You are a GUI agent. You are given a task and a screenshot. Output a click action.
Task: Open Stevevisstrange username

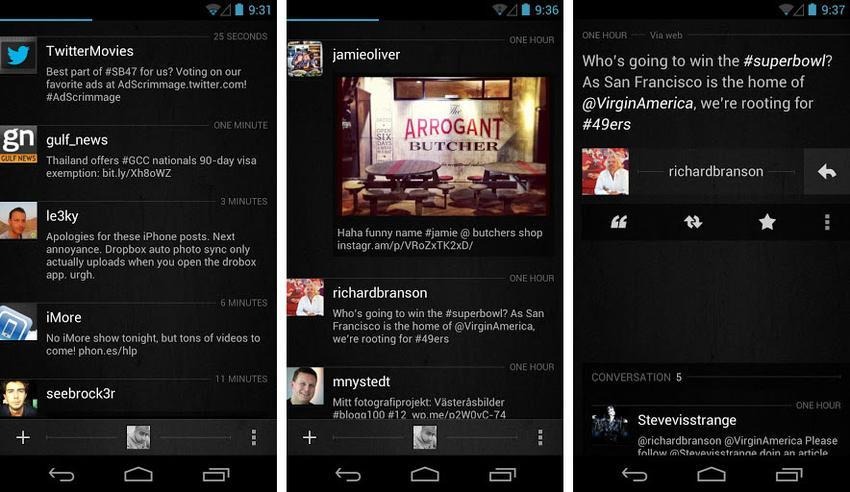[687, 420]
